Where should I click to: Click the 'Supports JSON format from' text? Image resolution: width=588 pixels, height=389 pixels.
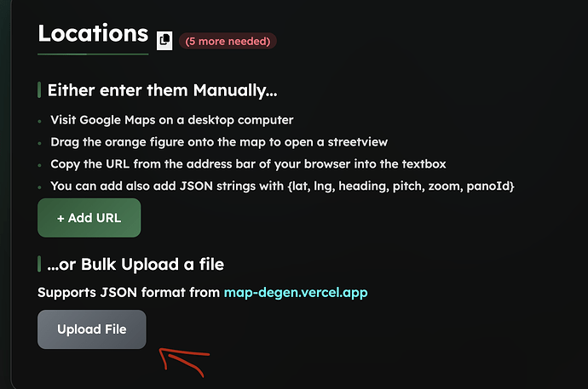tap(129, 293)
